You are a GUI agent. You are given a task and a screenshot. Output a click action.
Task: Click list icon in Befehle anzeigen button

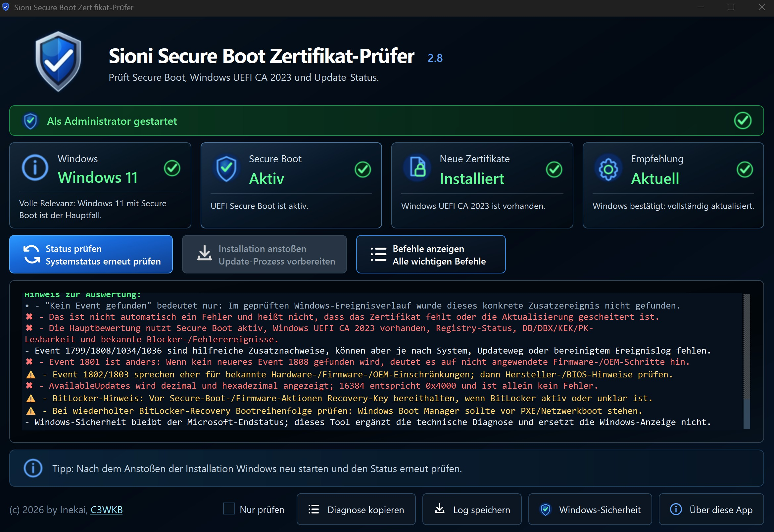coord(378,254)
